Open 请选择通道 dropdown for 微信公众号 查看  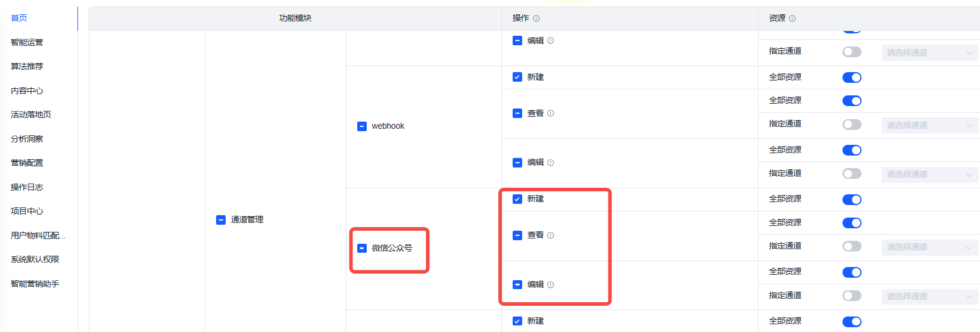click(930, 247)
